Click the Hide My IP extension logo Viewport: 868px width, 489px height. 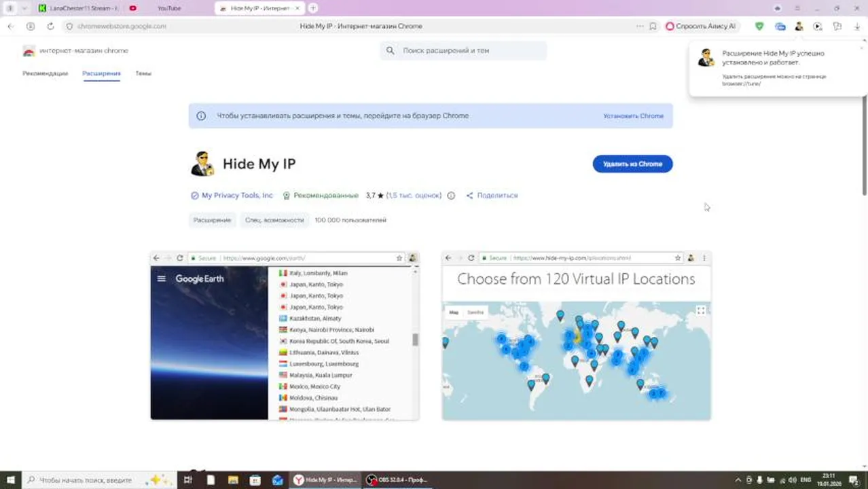coord(203,164)
